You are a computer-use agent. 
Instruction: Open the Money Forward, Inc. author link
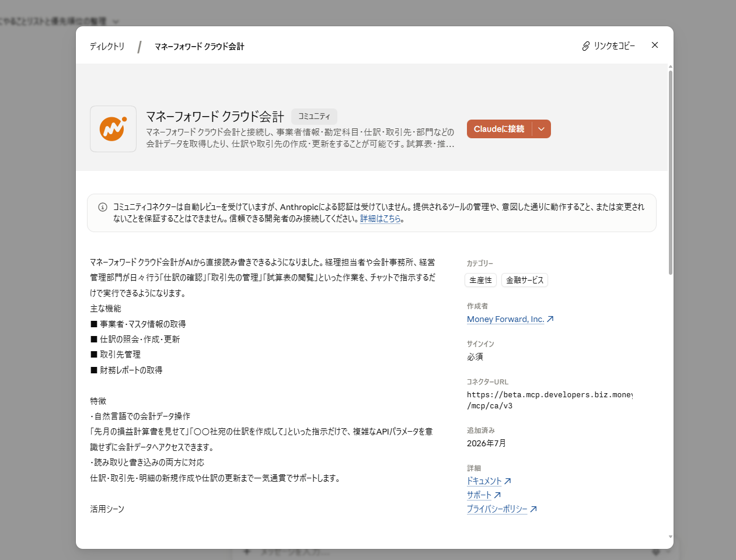[x=505, y=319]
